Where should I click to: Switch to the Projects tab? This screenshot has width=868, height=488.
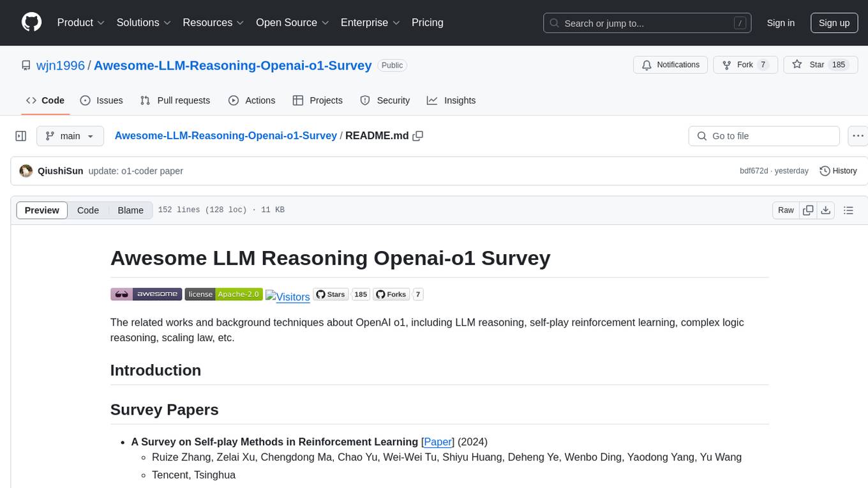click(317, 100)
